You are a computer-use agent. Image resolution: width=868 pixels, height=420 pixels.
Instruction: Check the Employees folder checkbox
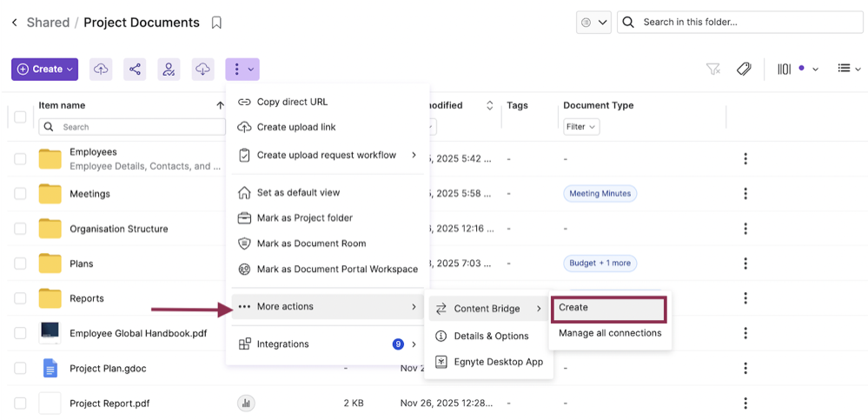click(x=20, y=159)
